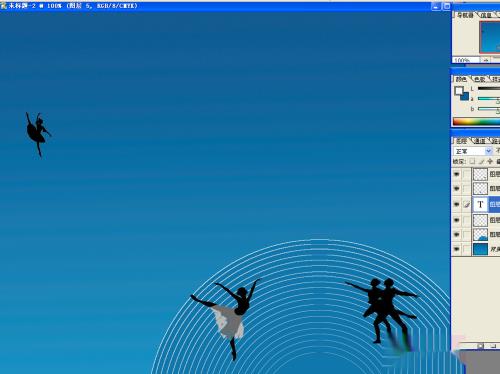Pick a color from the color spectrum ramp
The height and width of the screenshot is (374, 500).
point(476,121)
